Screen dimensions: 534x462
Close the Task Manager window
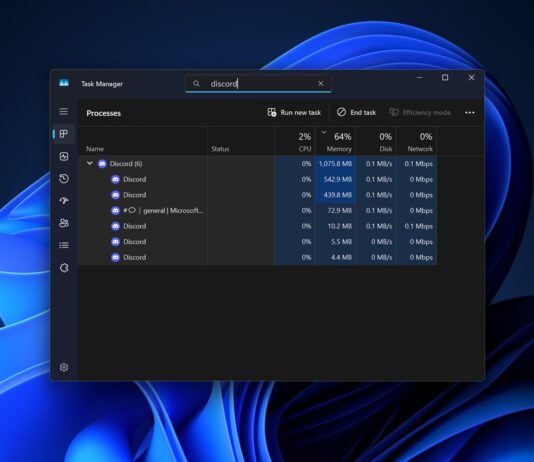(471, 78)
